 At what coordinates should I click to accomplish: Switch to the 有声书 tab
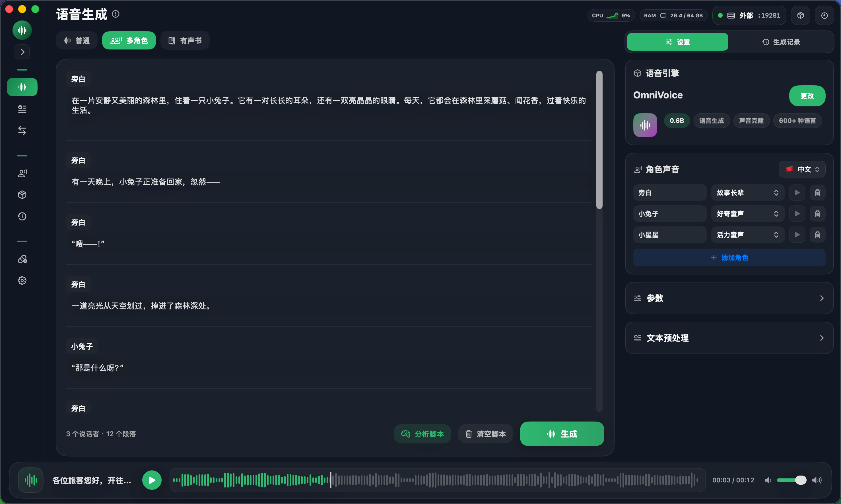click(x=185, y=41)
